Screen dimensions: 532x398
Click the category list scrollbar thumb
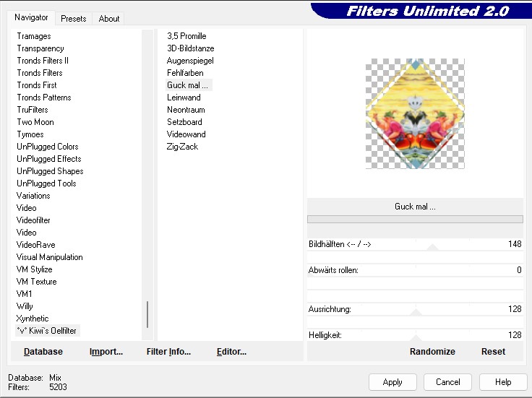click(x=147, y=315)
